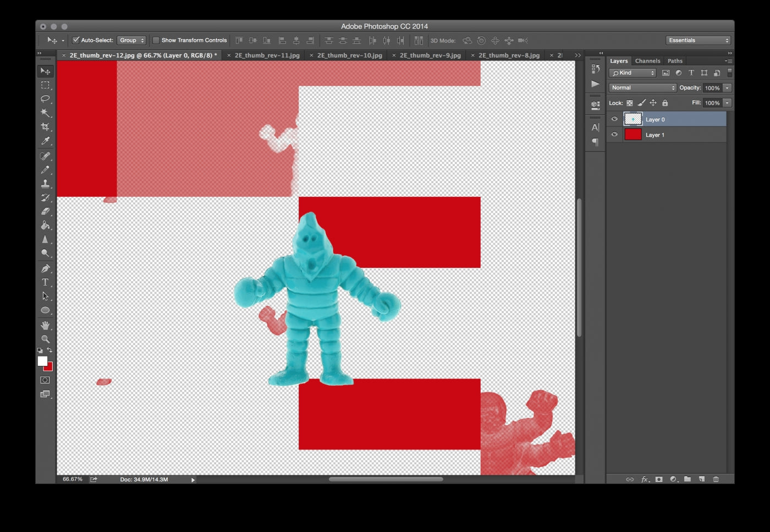Uncheck the Auto-Select checkbox
This screenshot has height=532, width=770.
[76, 40]
